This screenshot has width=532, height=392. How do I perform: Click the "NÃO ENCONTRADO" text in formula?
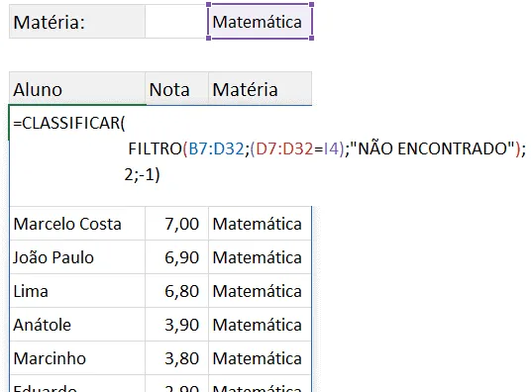click(x=433, y=148)
